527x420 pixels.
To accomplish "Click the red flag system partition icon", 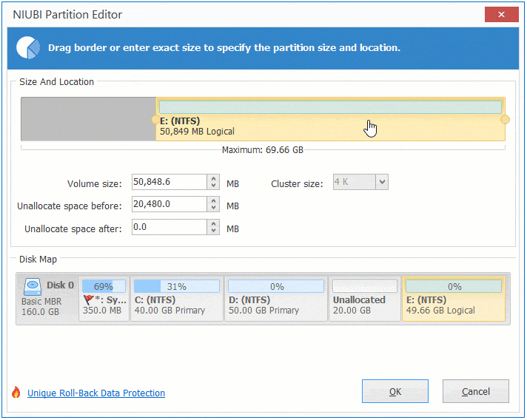I will tap(90, 300).
